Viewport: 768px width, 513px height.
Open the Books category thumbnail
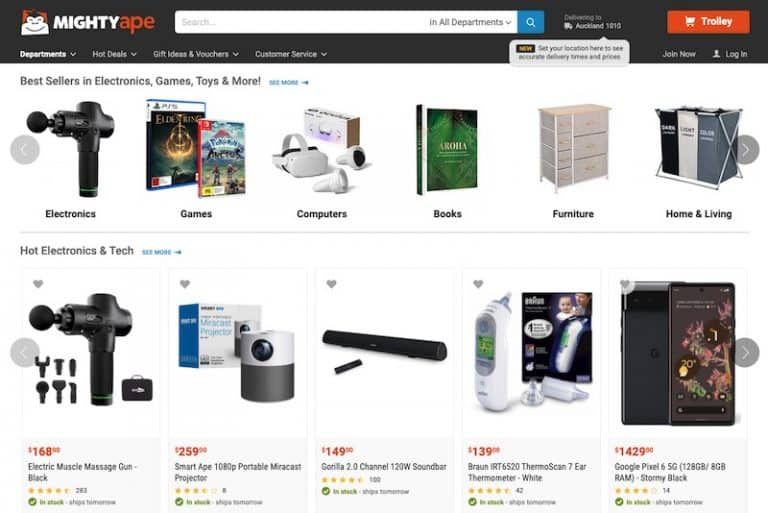(447, 149)
